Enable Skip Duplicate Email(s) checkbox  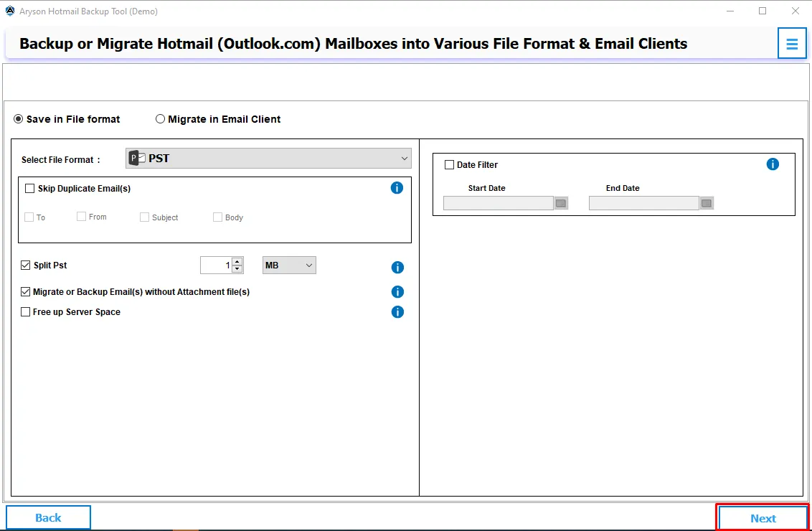click(x=30, y=189)
